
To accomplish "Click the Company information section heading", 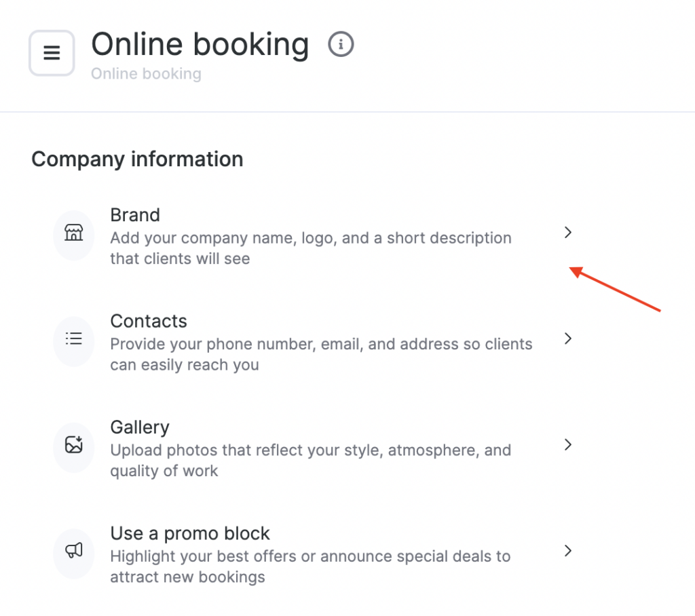I will [x=137, y=159].
